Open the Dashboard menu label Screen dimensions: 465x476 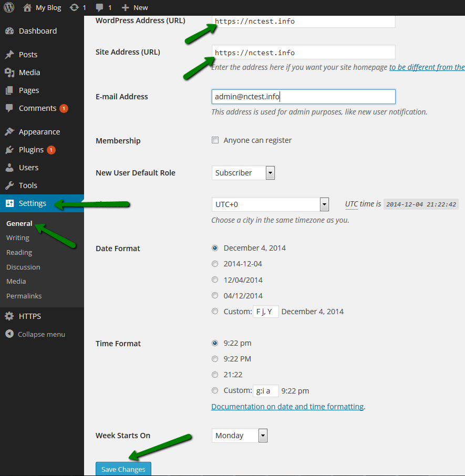point(38,31)
